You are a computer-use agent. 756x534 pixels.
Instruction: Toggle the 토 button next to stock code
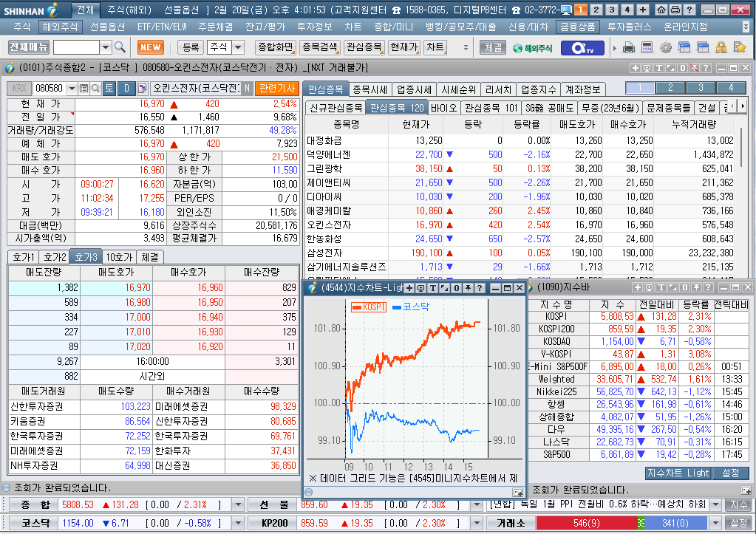[109, 88]
